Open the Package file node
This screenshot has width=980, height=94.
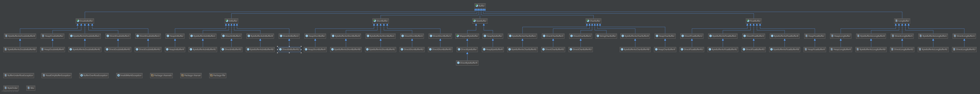218,75
